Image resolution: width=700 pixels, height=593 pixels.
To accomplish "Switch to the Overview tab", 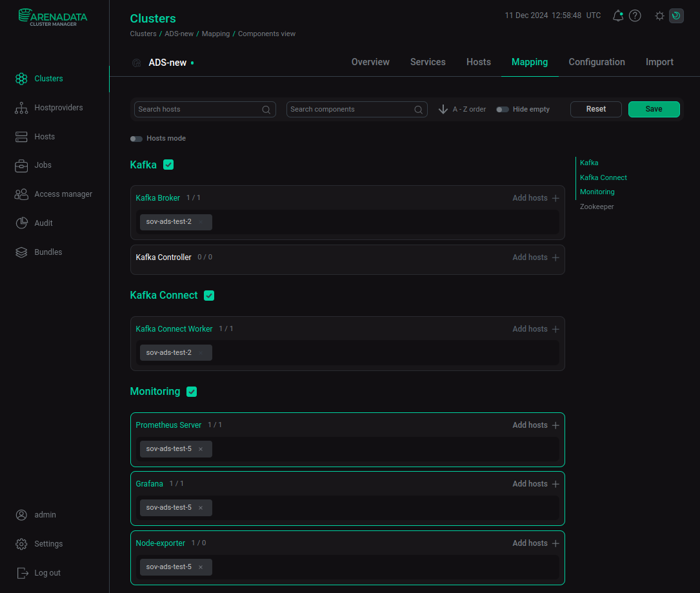I will click(370, 62).
